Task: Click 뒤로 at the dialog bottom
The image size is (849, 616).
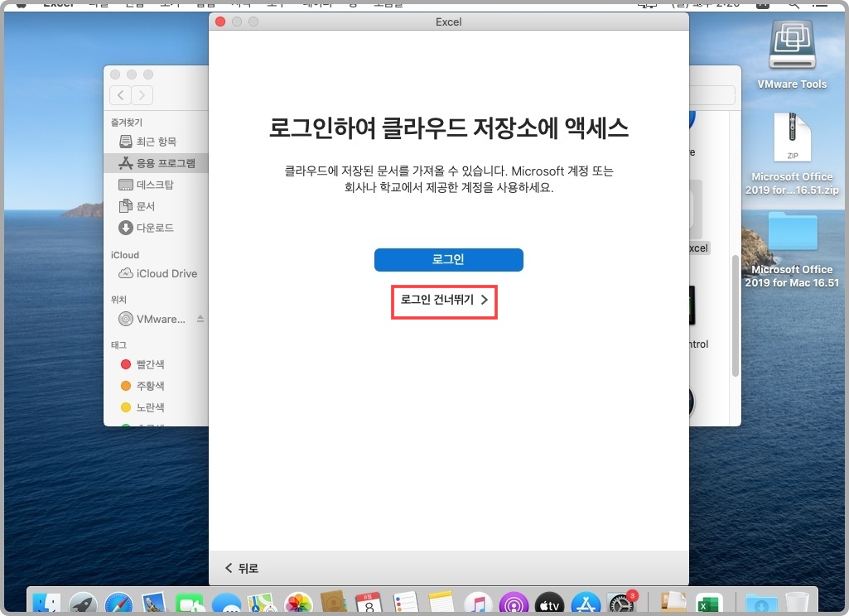Action: pyautogui.click(x=240, y=568)
